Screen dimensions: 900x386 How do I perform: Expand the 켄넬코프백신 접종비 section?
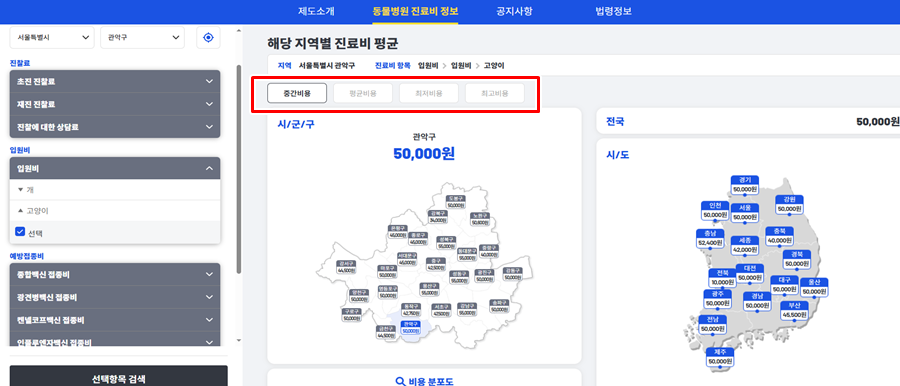[x=115, y=320]
